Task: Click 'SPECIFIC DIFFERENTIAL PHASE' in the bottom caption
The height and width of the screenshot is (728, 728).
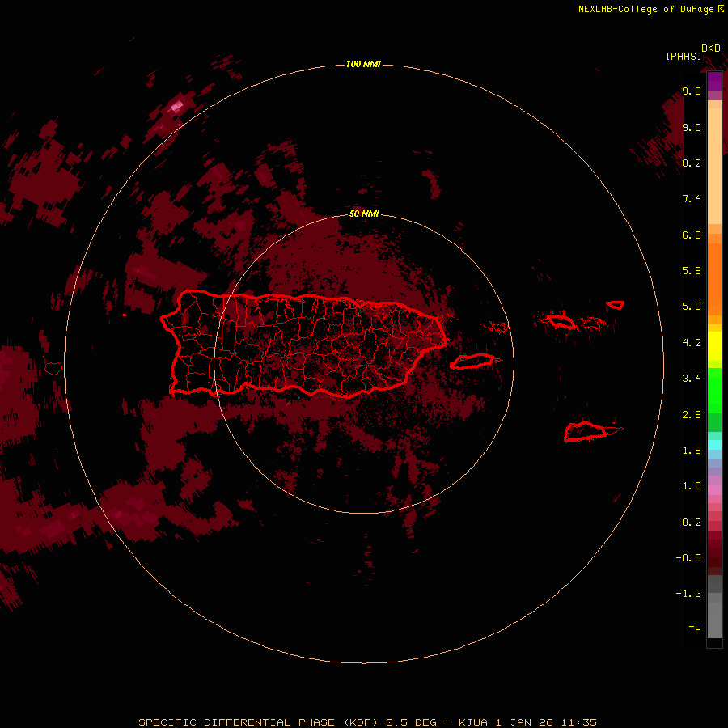Action: pos(236,722)
